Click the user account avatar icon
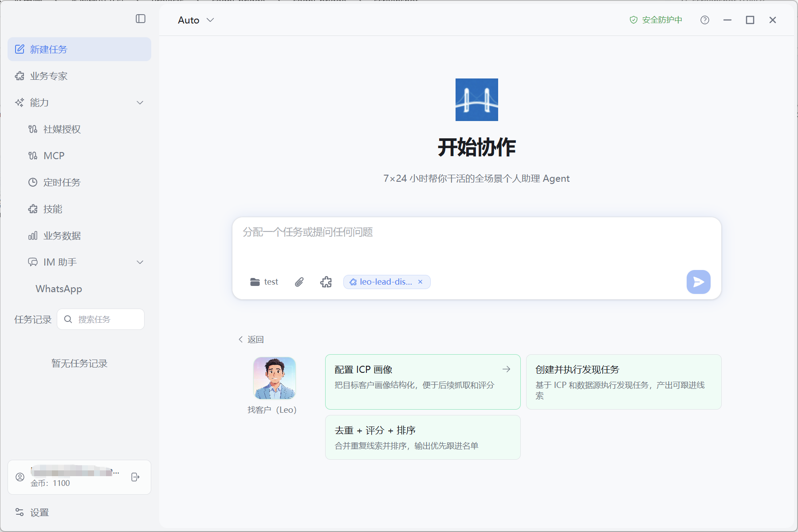Viewport: 798px width, 532px height. click(x=20, y=477)
